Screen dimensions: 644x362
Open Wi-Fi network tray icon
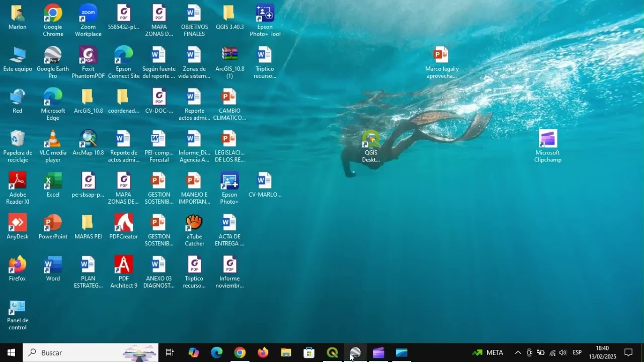pyautogui.click(x=552, y=352)
